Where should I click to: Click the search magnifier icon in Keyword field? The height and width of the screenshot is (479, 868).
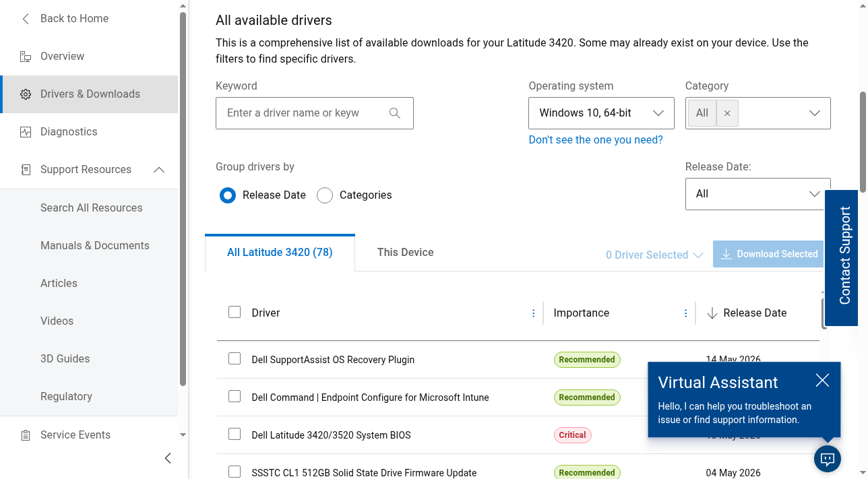tap(395, 113)
